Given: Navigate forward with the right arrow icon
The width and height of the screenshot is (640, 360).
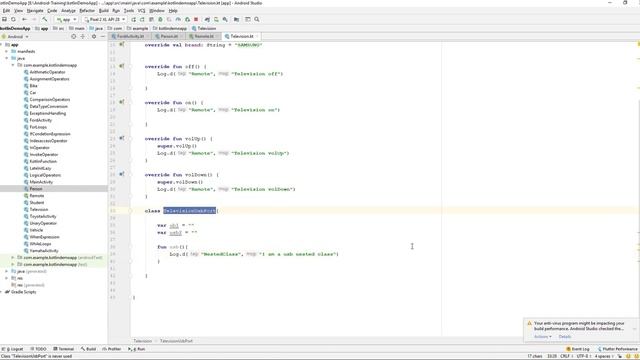Looking at the screenshot, I should [34, 19].
